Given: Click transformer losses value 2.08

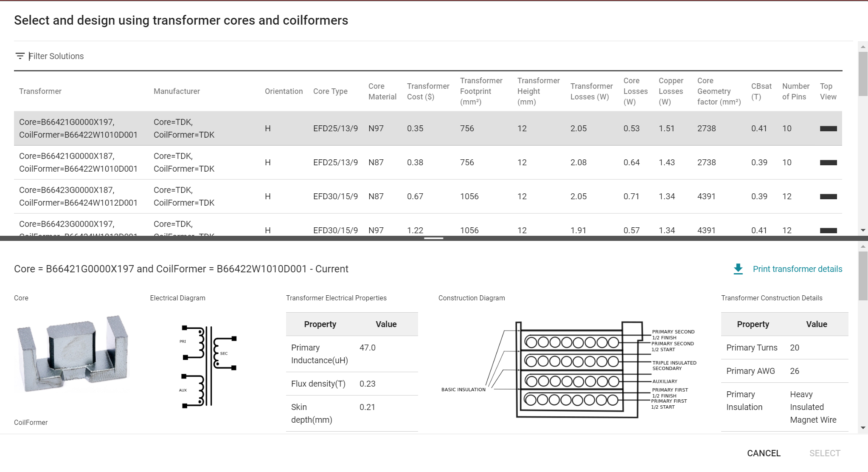Looking at the screenshot, I should coord(579,162).
